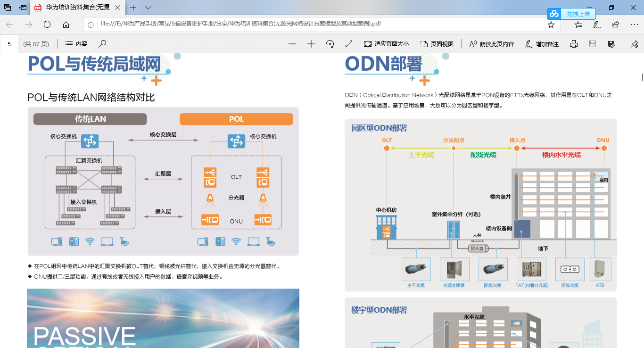Click the FAT(内置分光器) product thumbnail

pos(531,270)
